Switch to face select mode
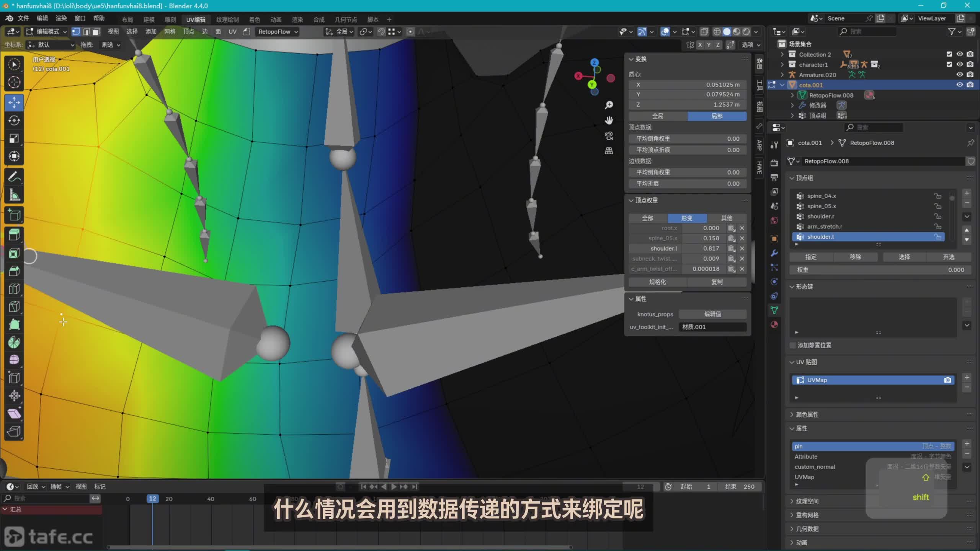Image resolution: width=980 pixels, height=551 pixels. 96,32
